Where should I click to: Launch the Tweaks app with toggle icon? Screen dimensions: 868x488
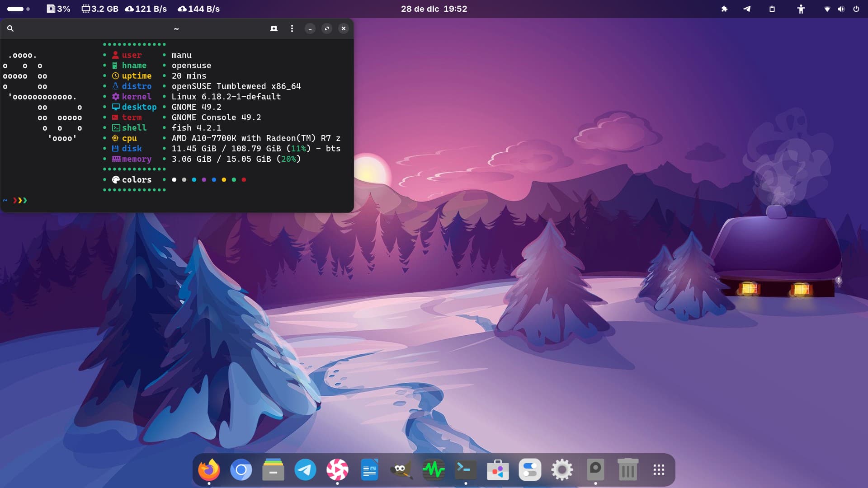[530, 470]
